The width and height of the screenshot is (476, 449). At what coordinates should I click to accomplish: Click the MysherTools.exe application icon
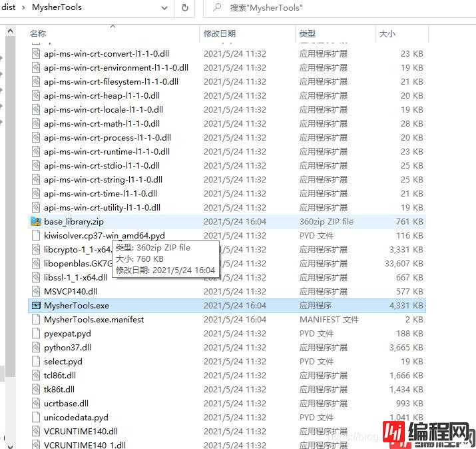36,305
